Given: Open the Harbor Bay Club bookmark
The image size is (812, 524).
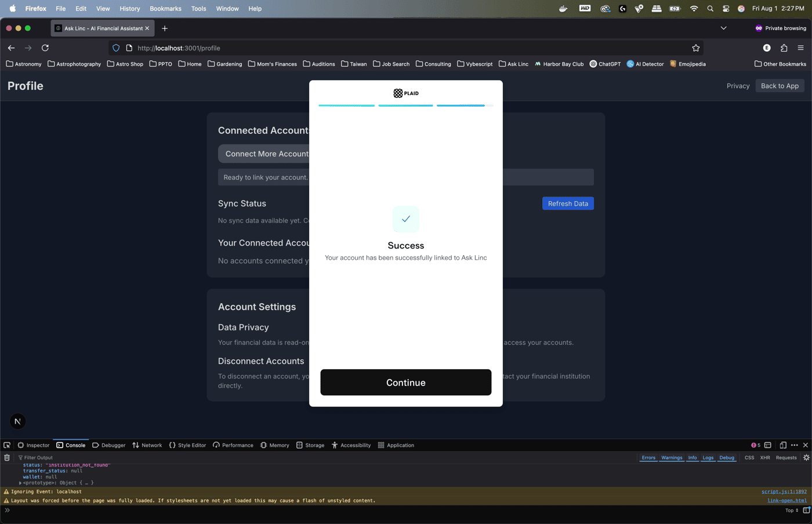Looking at the screenshot, I should pos(559,64).
